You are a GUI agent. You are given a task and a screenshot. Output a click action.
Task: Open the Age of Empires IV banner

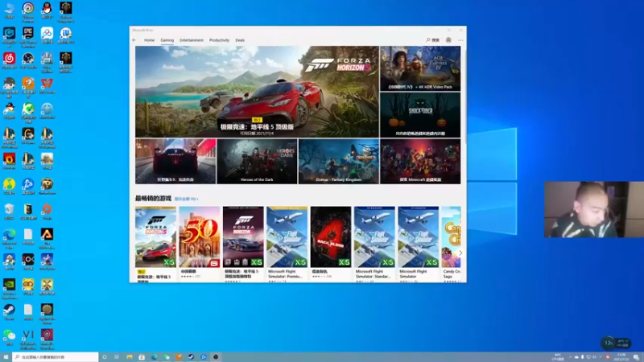click(420, 68)
